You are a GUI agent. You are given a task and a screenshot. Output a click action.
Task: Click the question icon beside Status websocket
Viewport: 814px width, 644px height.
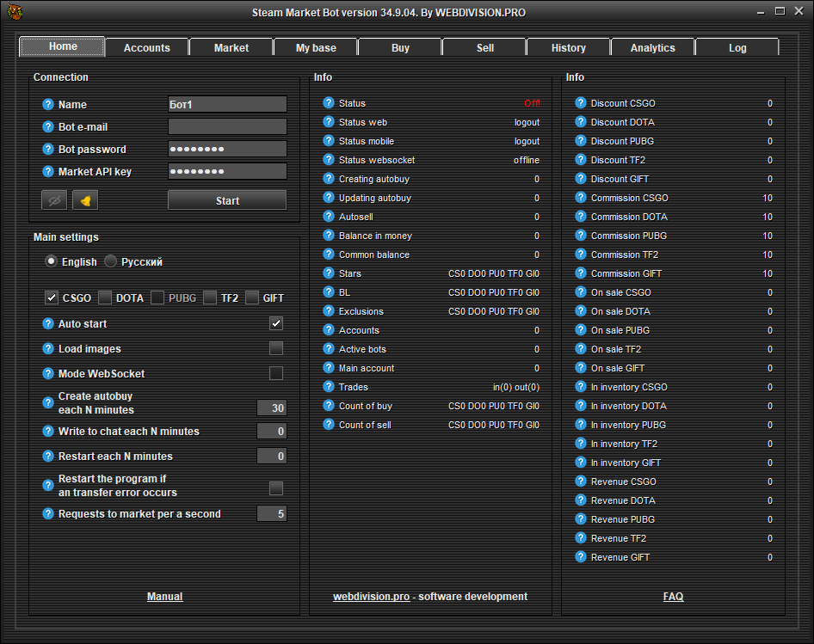pos(329,160)
